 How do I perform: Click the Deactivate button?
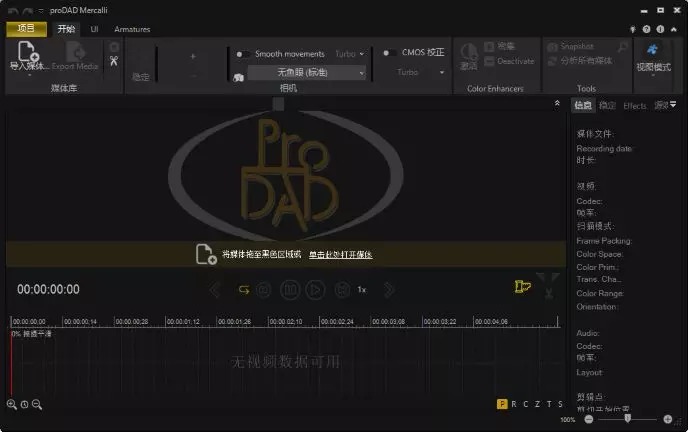[509, 61]
